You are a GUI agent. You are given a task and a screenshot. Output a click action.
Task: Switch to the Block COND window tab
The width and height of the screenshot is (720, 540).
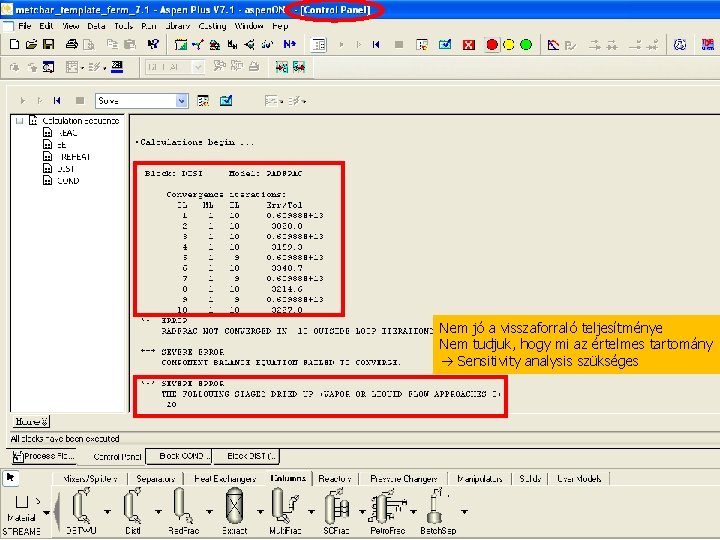coord(179,456)
